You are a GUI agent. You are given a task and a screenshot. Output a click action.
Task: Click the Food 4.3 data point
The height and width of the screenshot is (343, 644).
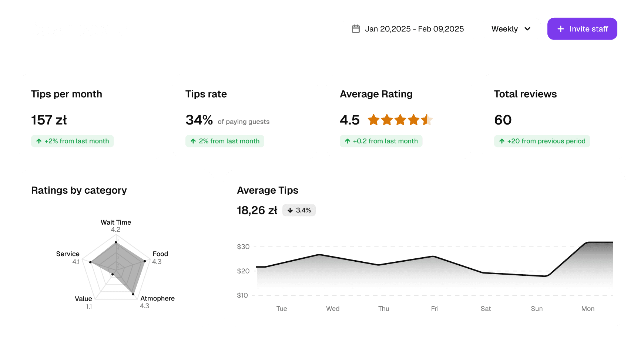pyautogui.click(x=144, y=261)
